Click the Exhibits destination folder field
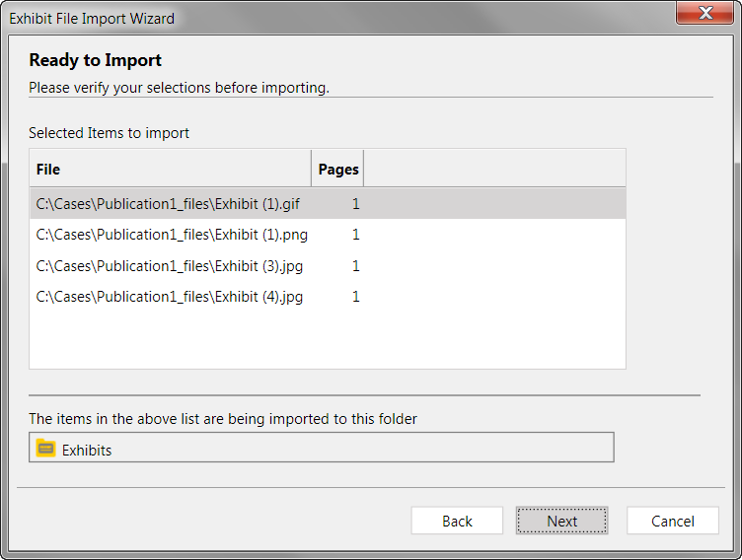Screen dimensions: 742x560 click(x=322, y=447)
